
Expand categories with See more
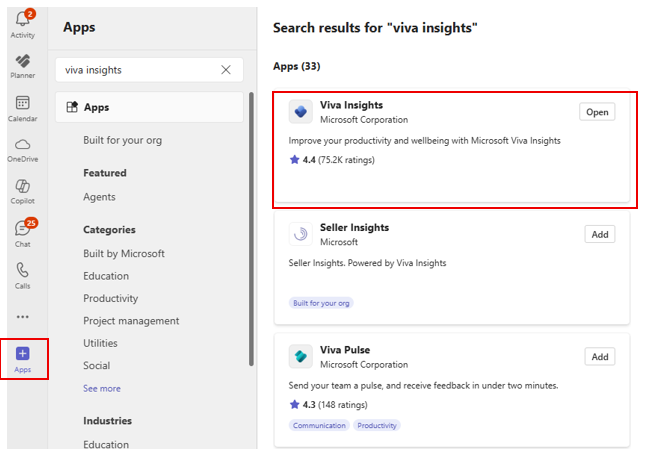pos(102,388)
